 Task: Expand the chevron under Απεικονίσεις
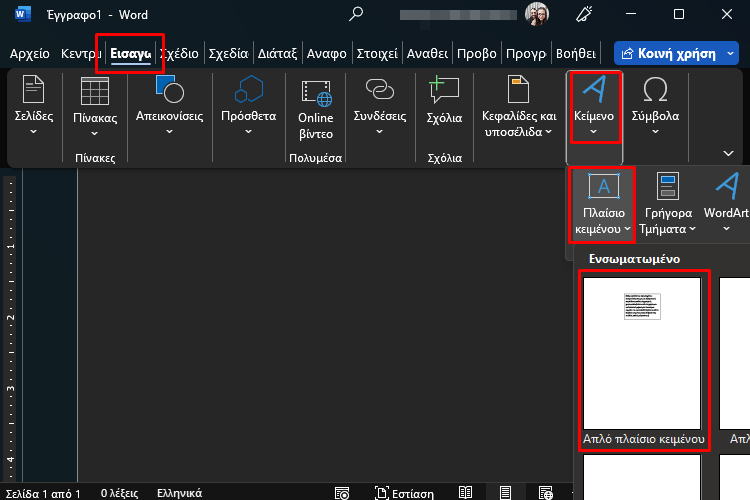[x=169, y=132]
